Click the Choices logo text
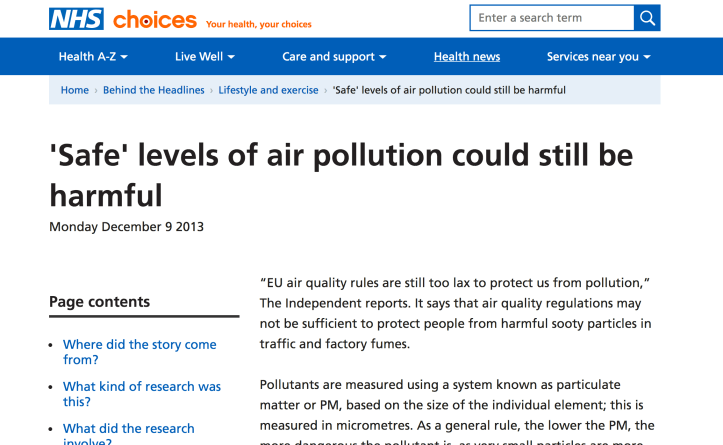 [x=154, y=20]
